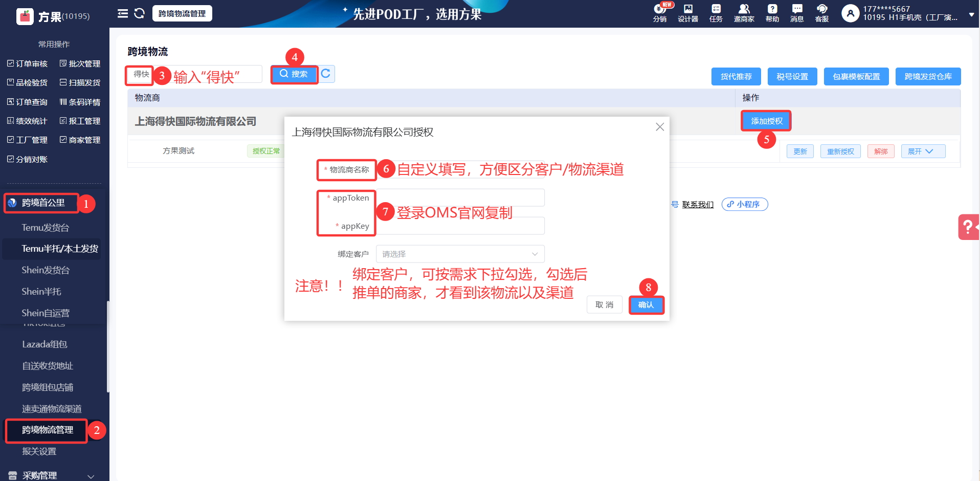Open the 邀商家 invite merchant icon

744,13
